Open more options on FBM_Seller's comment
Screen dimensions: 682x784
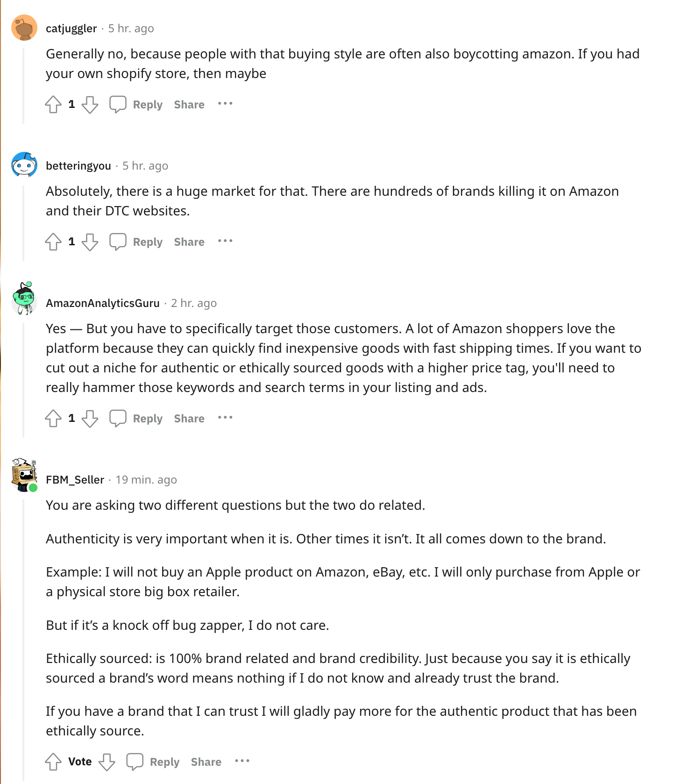point(242,761)
